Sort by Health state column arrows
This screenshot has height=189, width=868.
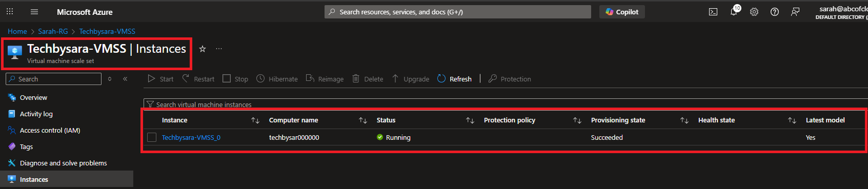(x=792, y=120)
